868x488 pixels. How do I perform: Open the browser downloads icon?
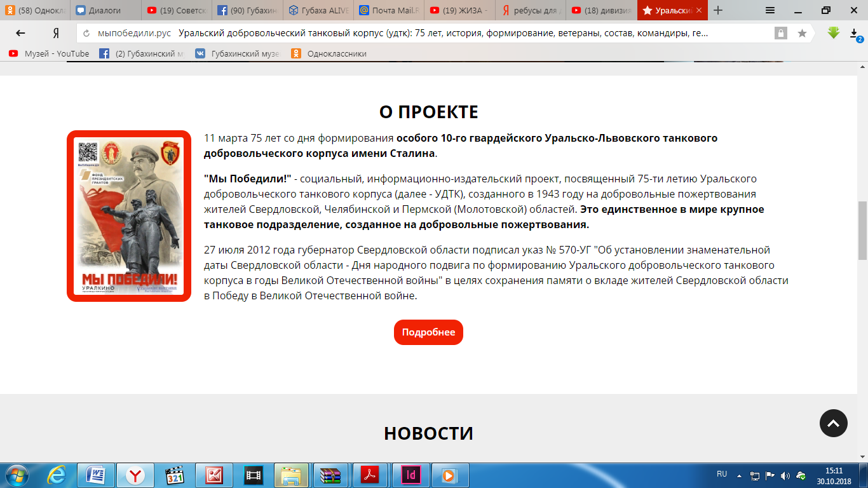pos(855,34)
